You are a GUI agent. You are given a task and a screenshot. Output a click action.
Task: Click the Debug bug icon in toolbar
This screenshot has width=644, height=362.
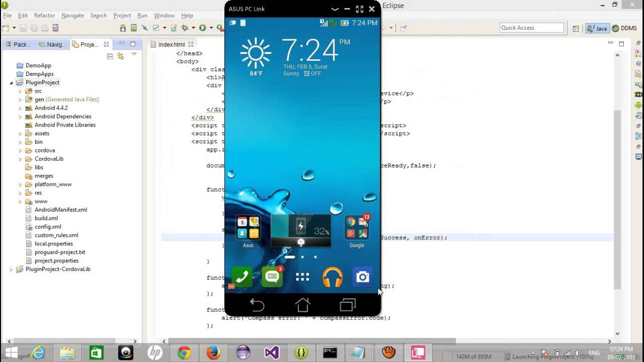tap(185, 28)
